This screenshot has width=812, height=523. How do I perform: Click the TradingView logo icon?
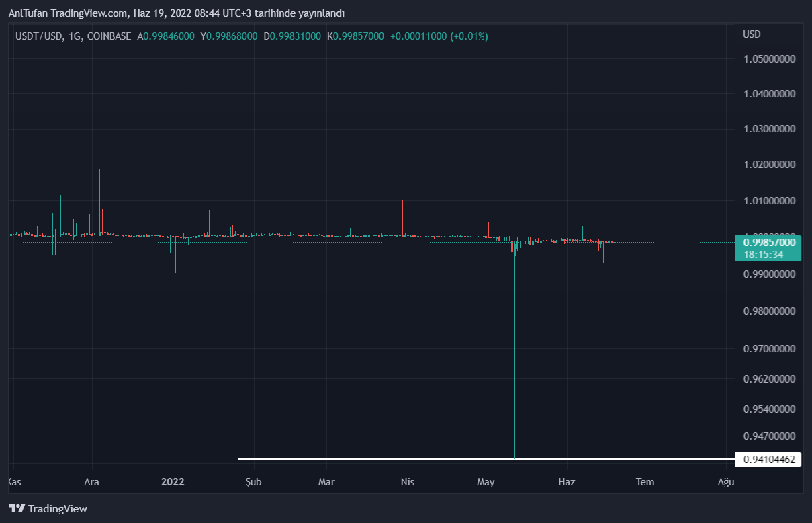pos(17,509)
